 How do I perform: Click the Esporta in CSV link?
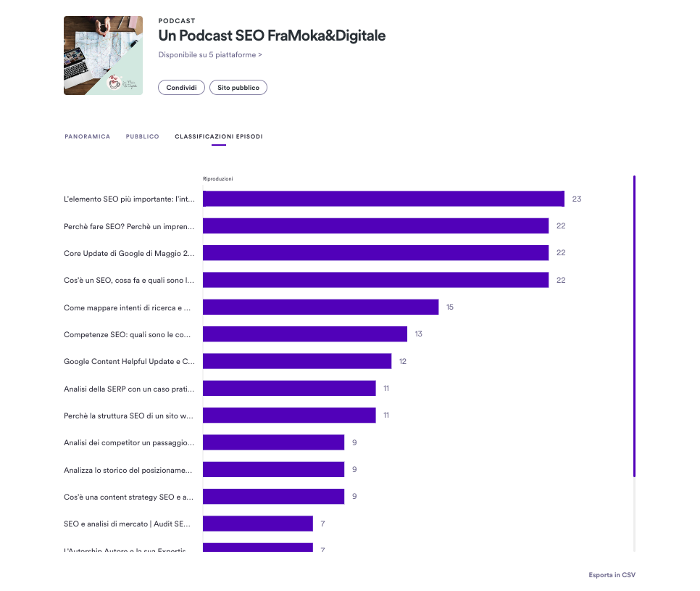pyautogui.click(x=612, y=575)
